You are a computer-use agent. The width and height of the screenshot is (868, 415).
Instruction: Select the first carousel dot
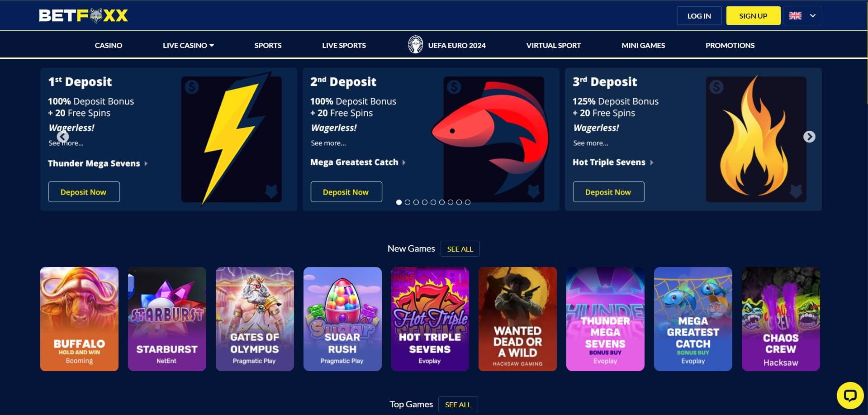[x=398, y=202]
